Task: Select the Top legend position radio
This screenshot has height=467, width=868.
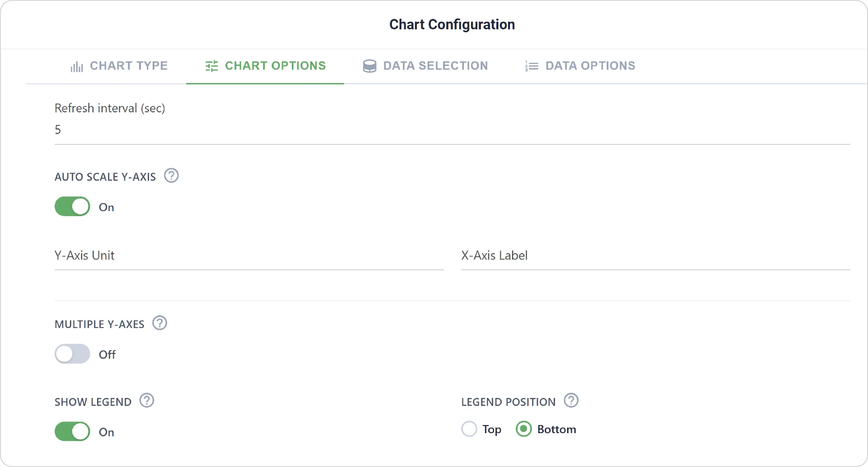Action: pos(469,429)
